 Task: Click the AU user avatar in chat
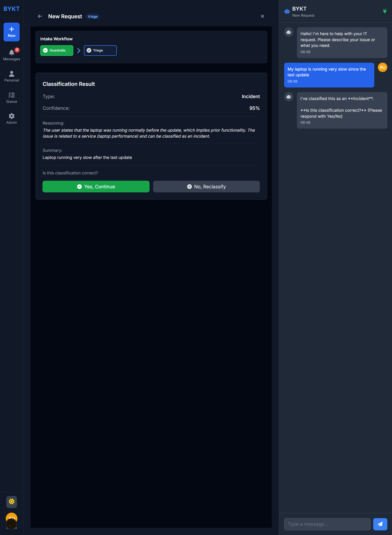click(382, 67)
